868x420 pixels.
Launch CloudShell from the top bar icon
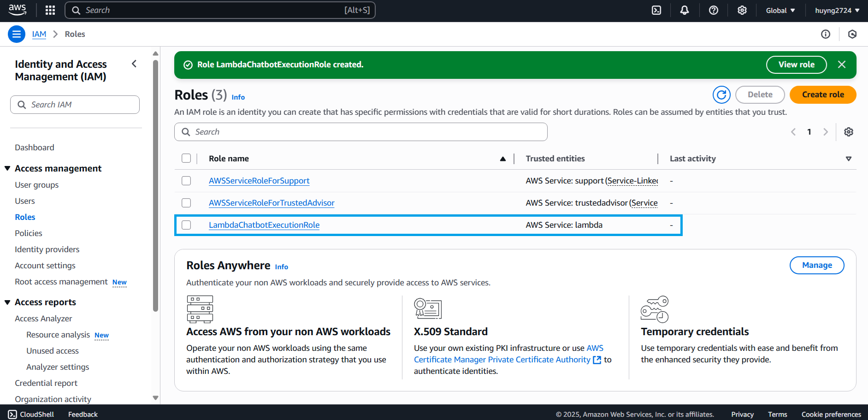click(656, 10)
